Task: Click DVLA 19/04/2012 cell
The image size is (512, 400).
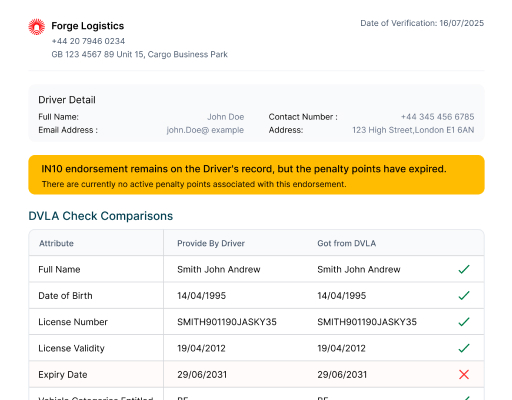Action: [x=341, y=348]
